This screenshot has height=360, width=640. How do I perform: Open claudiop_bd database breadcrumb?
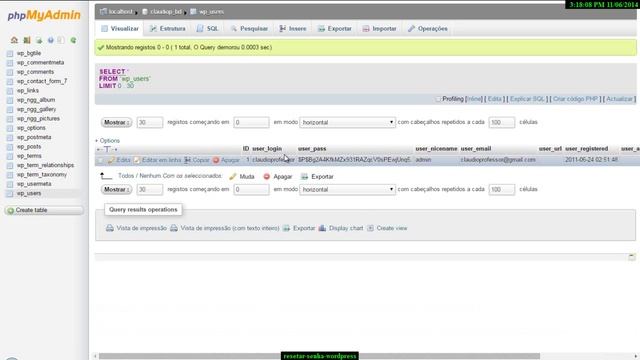coord(166,11)
